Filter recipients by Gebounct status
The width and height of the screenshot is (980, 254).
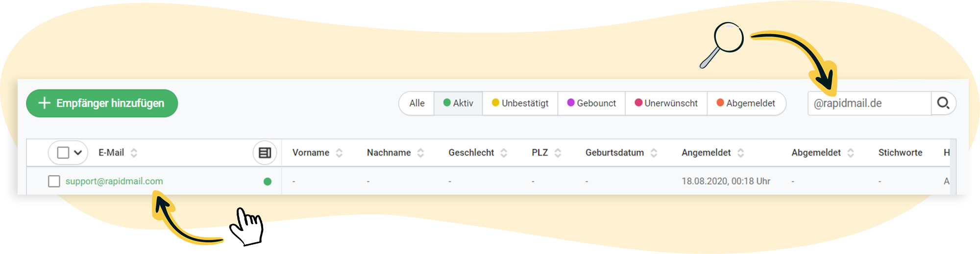[x=591, y=103]
